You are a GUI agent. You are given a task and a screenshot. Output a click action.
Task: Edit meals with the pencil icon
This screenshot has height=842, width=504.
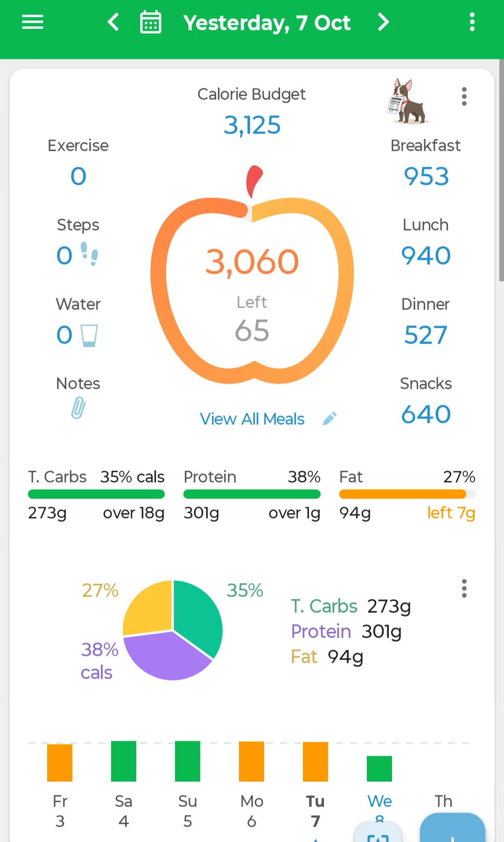pos(329,419)
